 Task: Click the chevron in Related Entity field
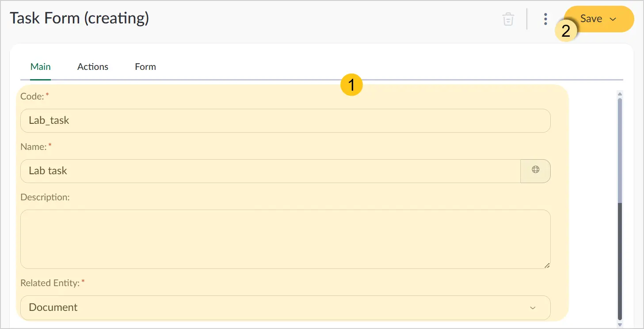tap(533, 308)
